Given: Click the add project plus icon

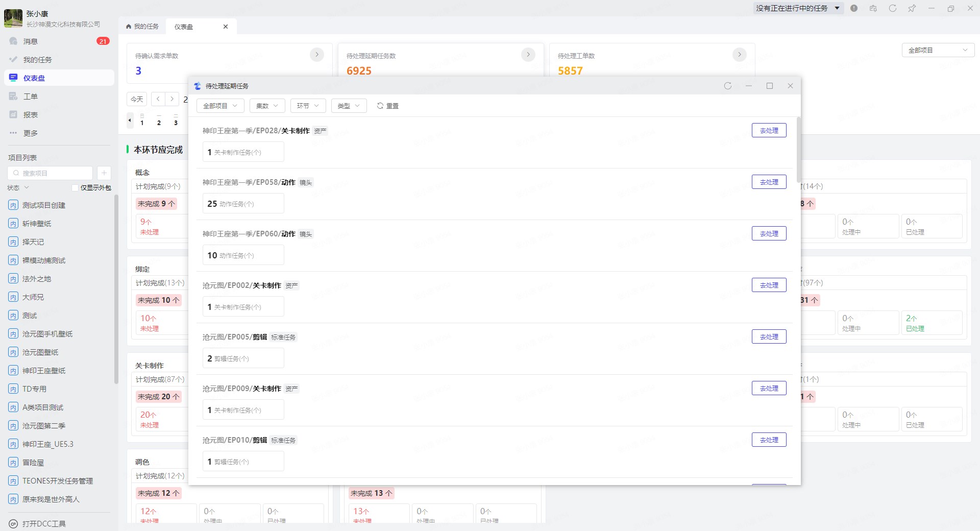Looking at the screenshot, I should pyautogui.click(x=104, y=173).
